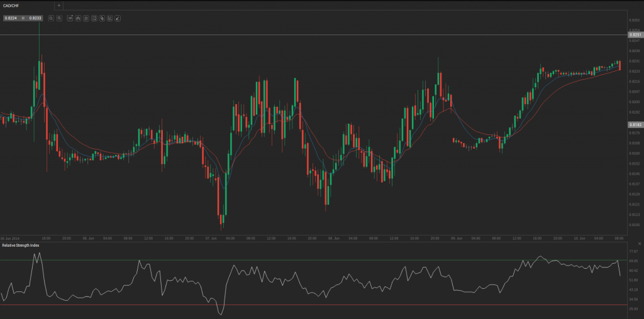The width and height of the screenshot is (644, 319).
Task: Click the sell price 0.8224 button
Action: click(x=11, y=18)
